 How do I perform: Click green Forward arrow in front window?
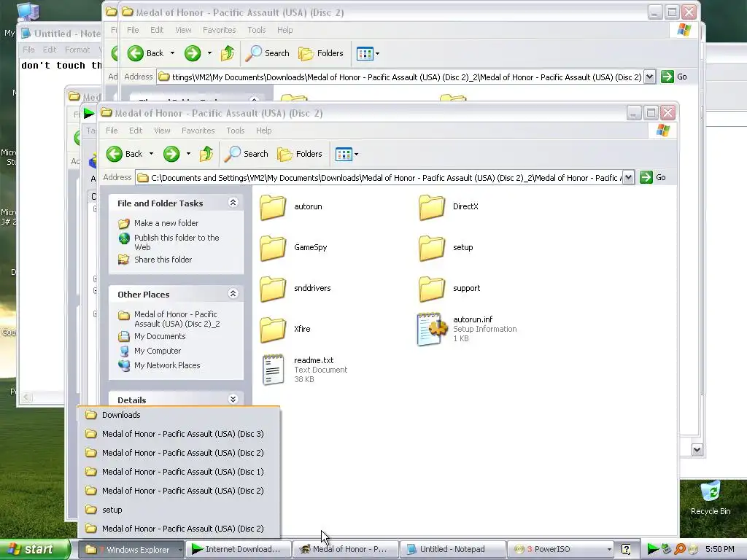(171, 154)
